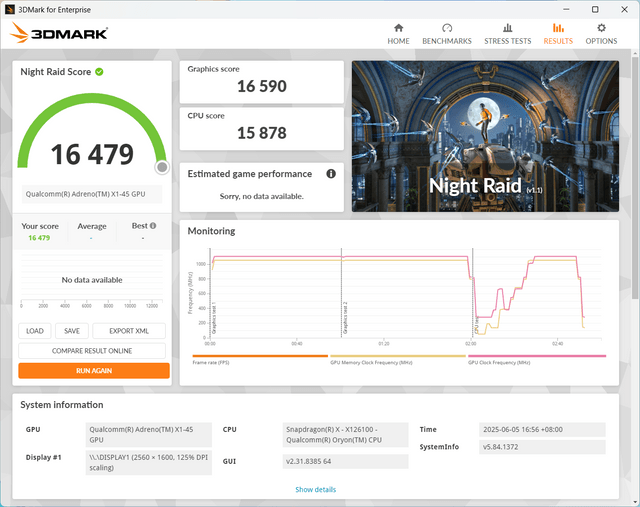Click HOME menu label
Viewport: 640px width, 507px height.
(x=398, y=41)
